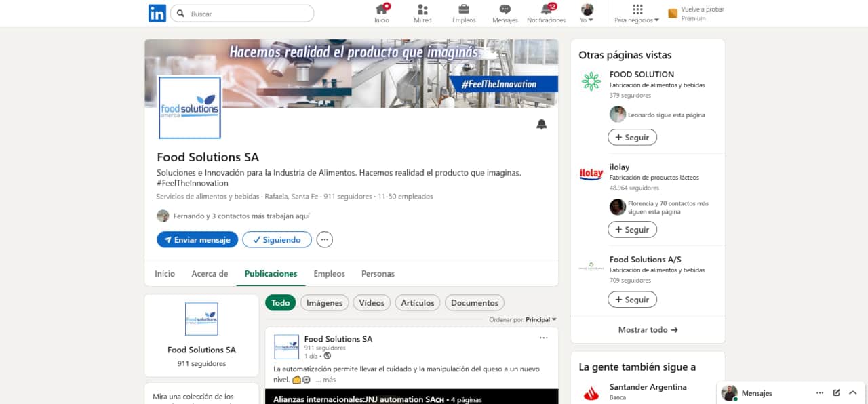Switch to the Acerca de tab

click(x=210, y=274)
